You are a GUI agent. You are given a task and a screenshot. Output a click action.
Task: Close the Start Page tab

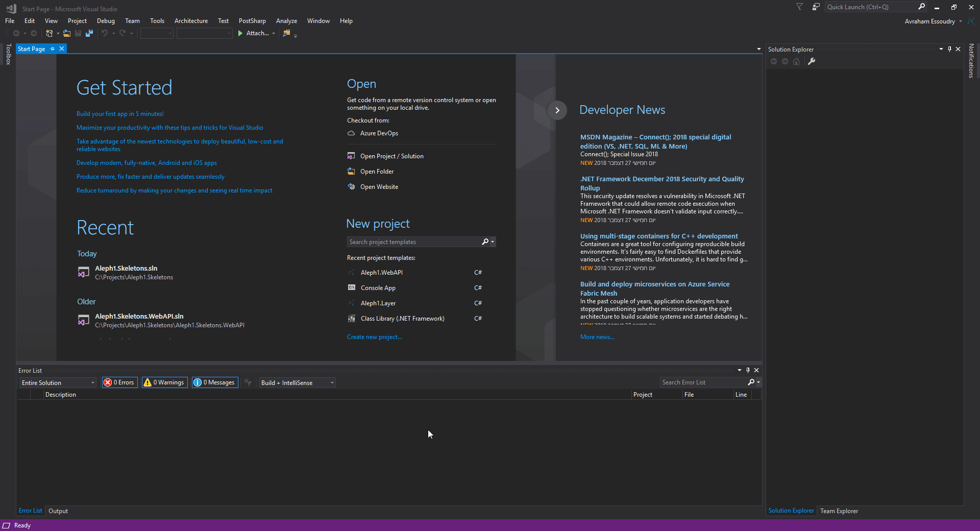coord(62,49)
